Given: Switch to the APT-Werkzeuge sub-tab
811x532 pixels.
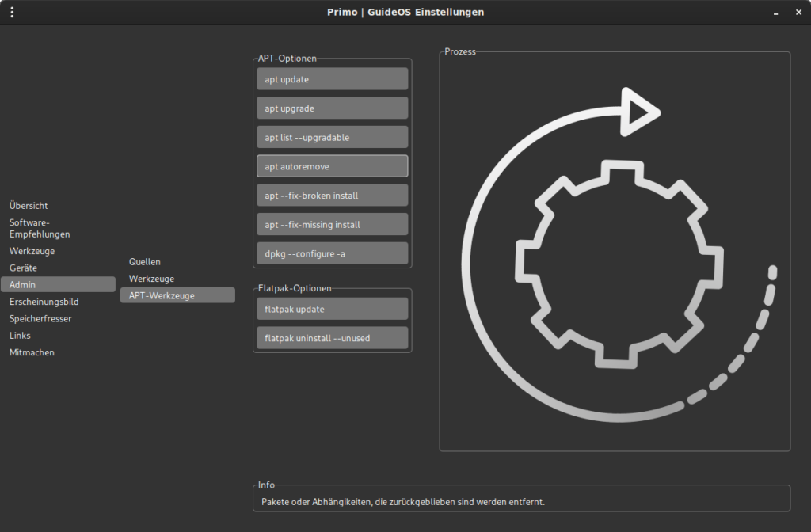Looking at the screenshot, I should [x=162, y=295].
